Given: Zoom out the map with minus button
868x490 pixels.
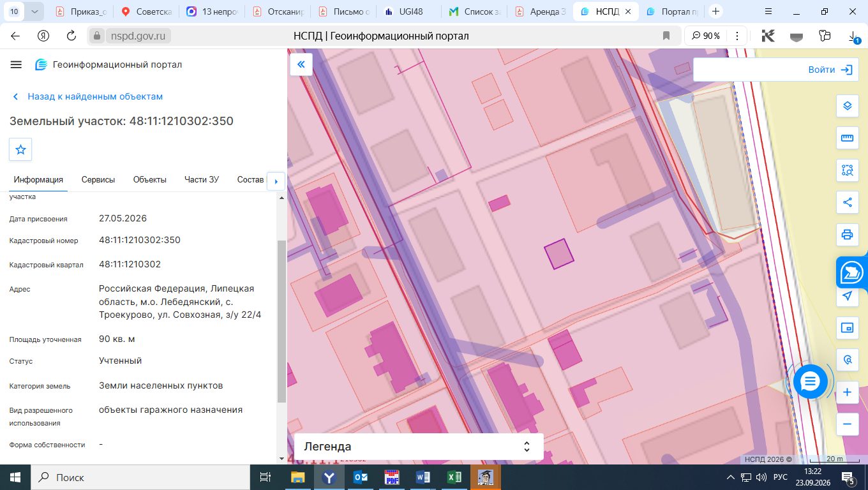Looking at the screenshot, I should tap(847, 424).
